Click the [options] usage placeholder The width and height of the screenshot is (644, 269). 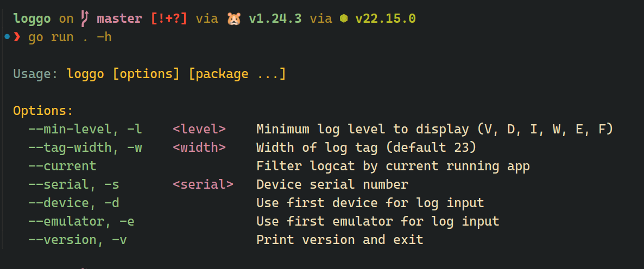(146, 74)
